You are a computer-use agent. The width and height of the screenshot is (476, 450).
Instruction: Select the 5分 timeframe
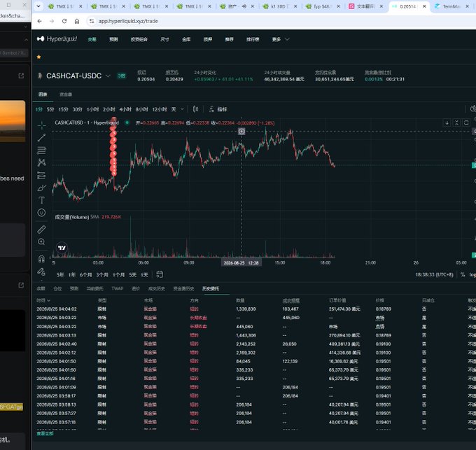(50, 109)
